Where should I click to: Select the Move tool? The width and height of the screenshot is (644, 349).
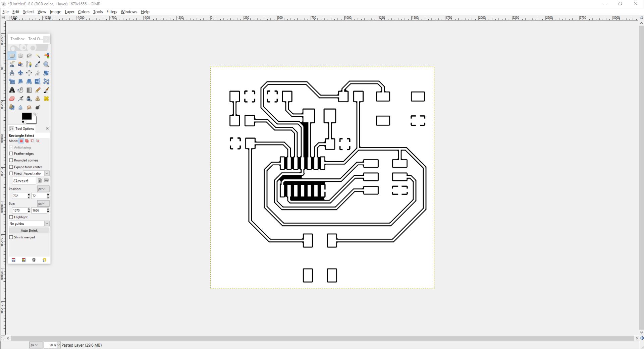[x=20, y=73]
